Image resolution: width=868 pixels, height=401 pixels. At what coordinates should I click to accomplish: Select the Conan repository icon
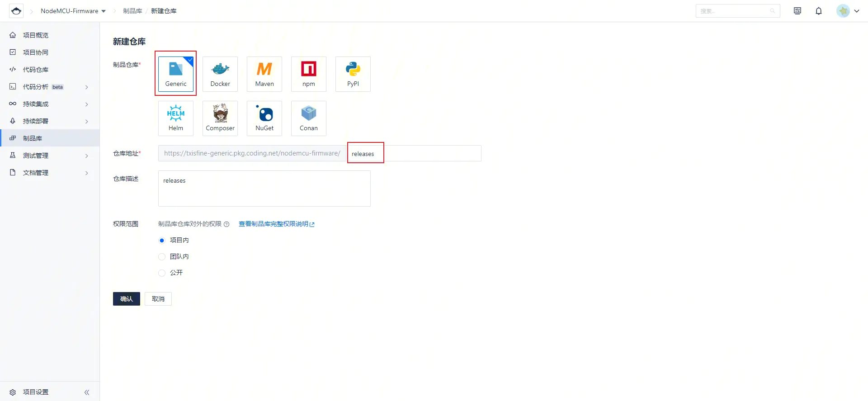coord(309,118)
